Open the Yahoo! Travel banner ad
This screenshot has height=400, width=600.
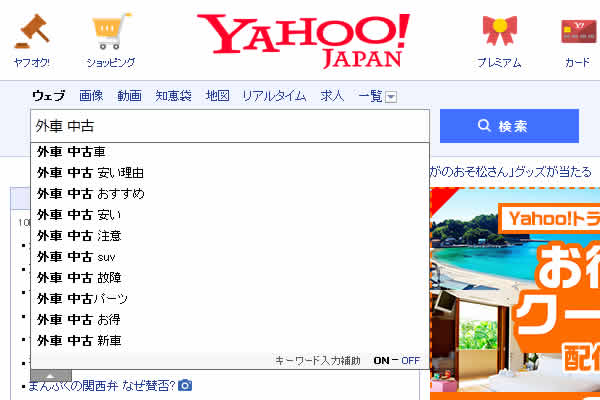click(514, 280)
